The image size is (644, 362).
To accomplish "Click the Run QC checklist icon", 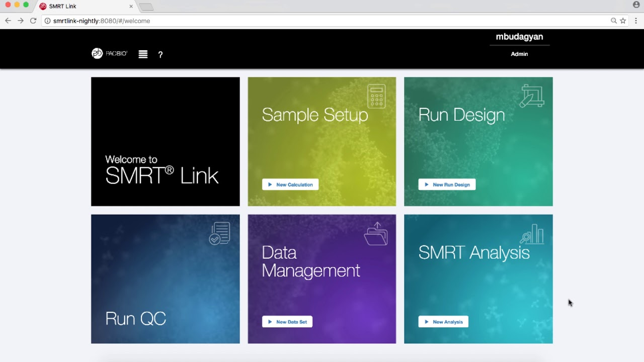I will (x=219, y=233).
